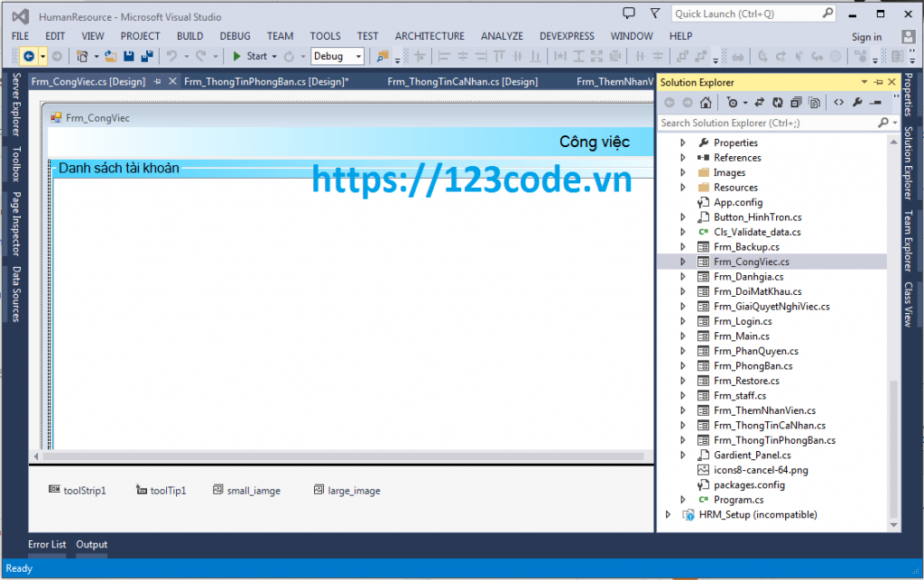Expand the References node in Solution Explorer
Image resolution: width=924 pixels, height=580 pixels.
click(682, 157)
